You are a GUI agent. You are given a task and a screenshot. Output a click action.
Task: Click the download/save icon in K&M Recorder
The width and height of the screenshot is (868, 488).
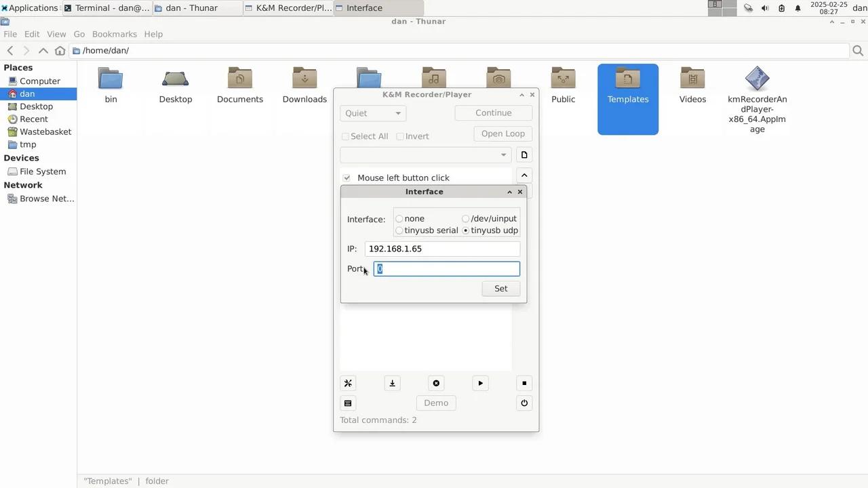click(x=392, y=383)
